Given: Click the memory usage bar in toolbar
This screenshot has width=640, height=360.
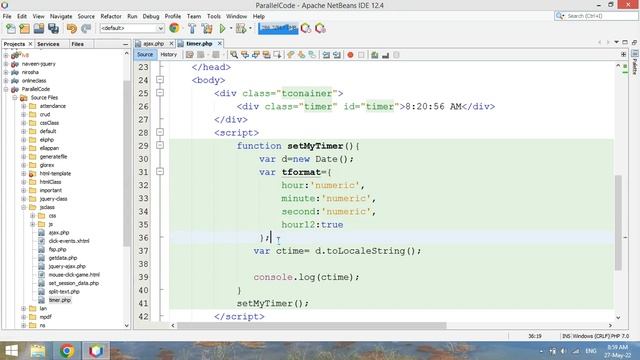Looking at the screenshot, I should [x=278, y=28].
